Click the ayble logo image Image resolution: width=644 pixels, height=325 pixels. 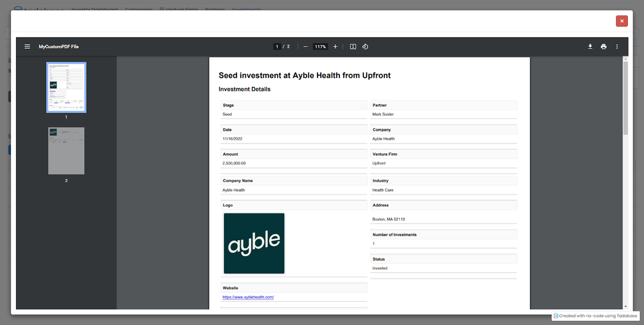[x=254, y=243]
